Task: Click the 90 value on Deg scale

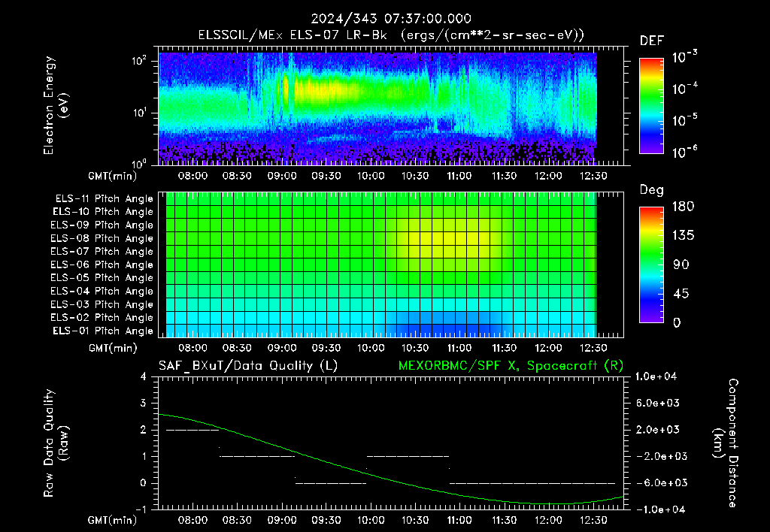Action: click(681, 264)
